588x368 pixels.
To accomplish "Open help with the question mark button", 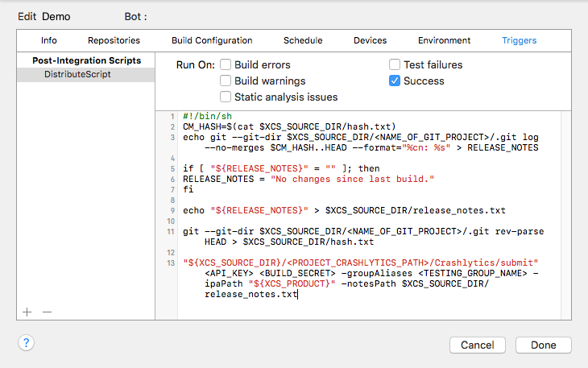I will coord(26,344).
